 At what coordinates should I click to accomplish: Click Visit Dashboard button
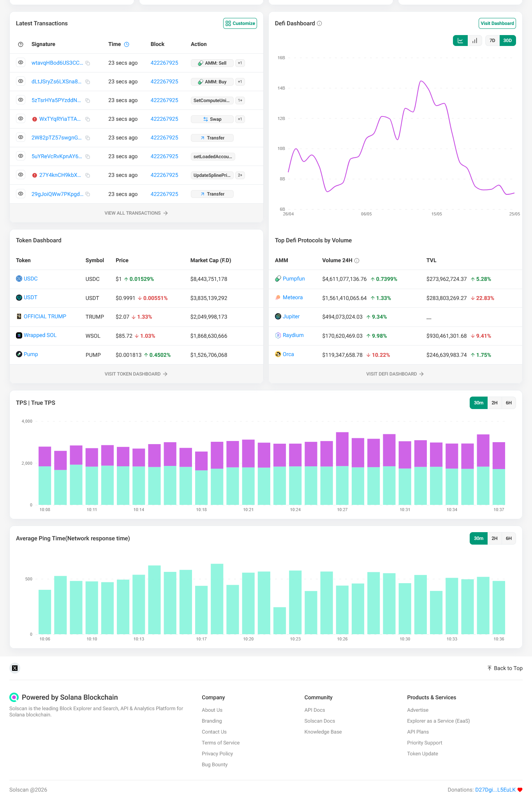coord(497,23)
